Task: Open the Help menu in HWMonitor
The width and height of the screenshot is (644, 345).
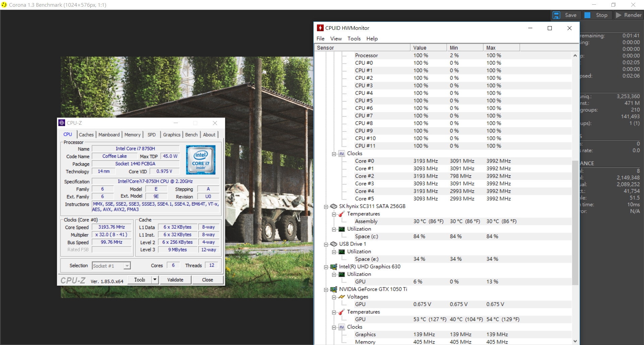Action: coord(372,39)
